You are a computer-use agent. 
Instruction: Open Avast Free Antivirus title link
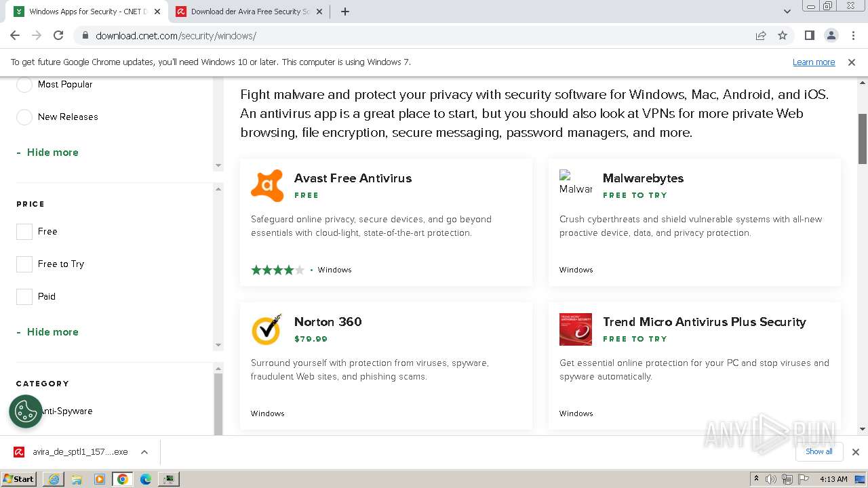point(353,178)
